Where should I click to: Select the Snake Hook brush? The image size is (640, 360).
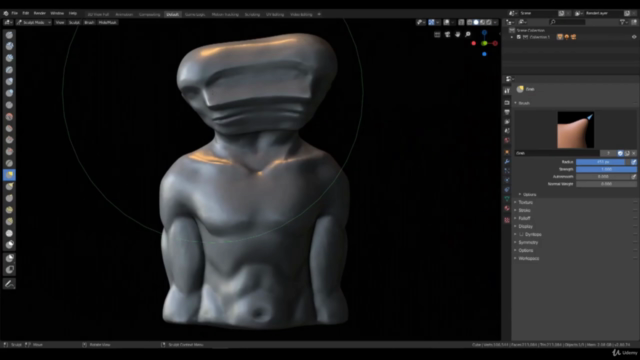[9, 187]
